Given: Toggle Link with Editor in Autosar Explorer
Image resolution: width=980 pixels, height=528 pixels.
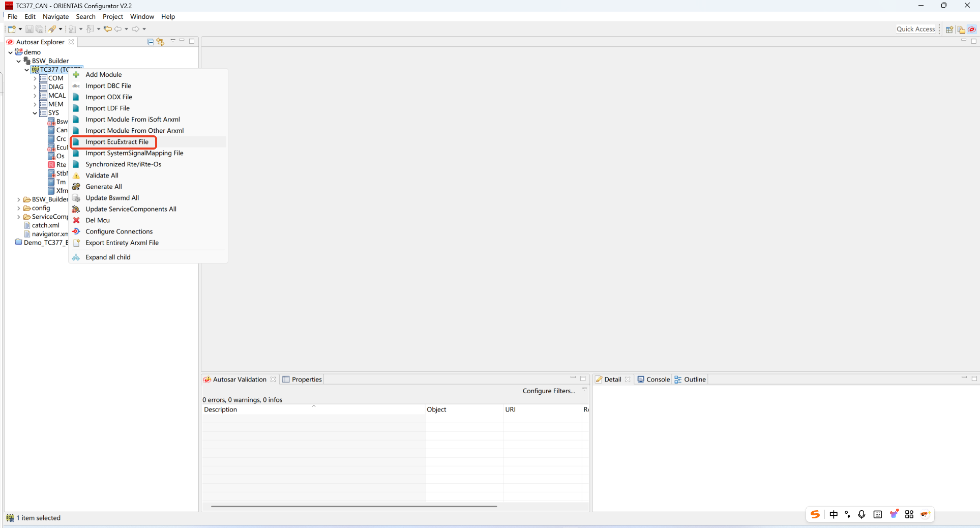Looking at the screenshot, I should click(161, 42).
